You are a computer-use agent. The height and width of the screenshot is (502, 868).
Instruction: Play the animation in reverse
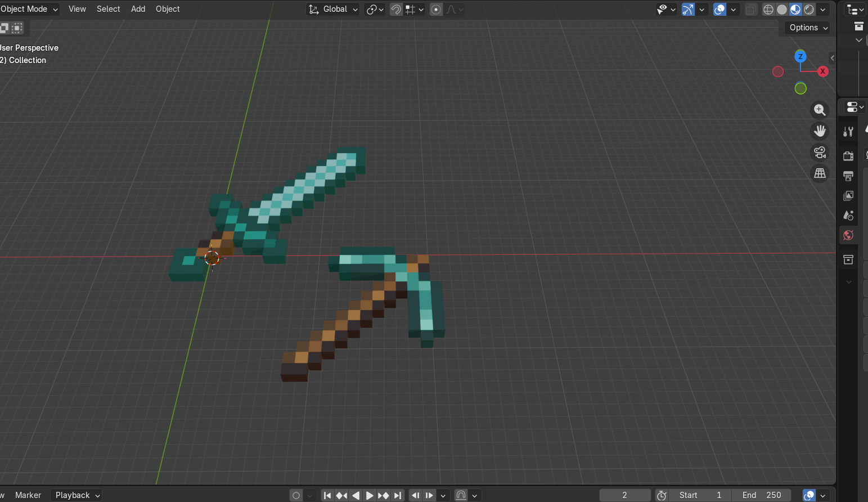click(x=356, y=495)
